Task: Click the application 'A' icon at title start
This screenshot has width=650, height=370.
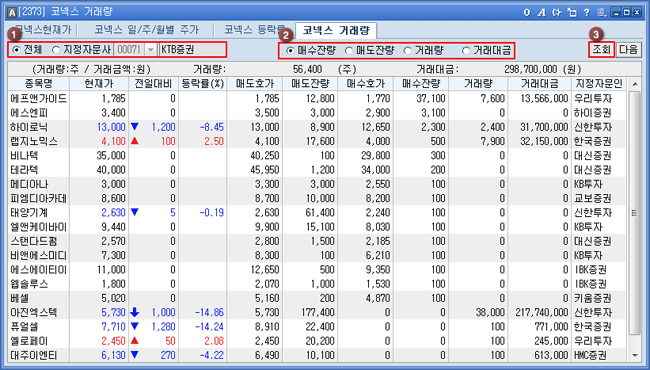Action: (x=11, y=12)
